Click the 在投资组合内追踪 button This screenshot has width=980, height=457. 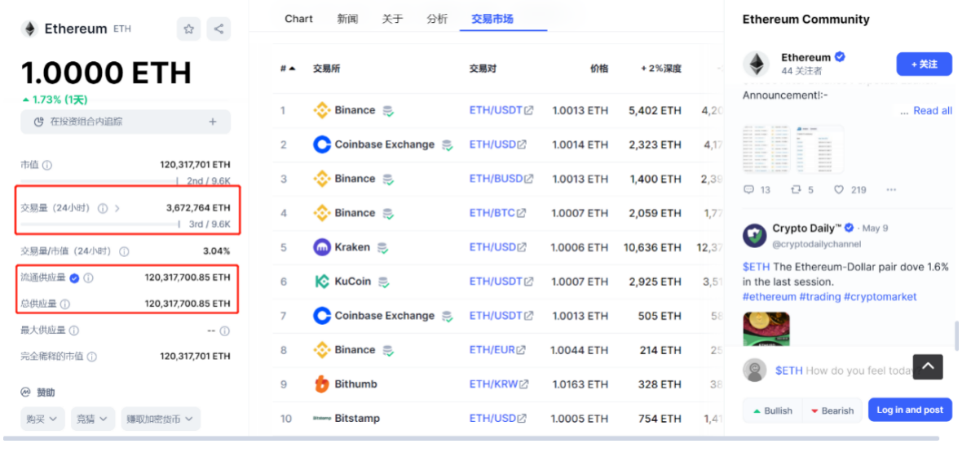click(126, 122)
